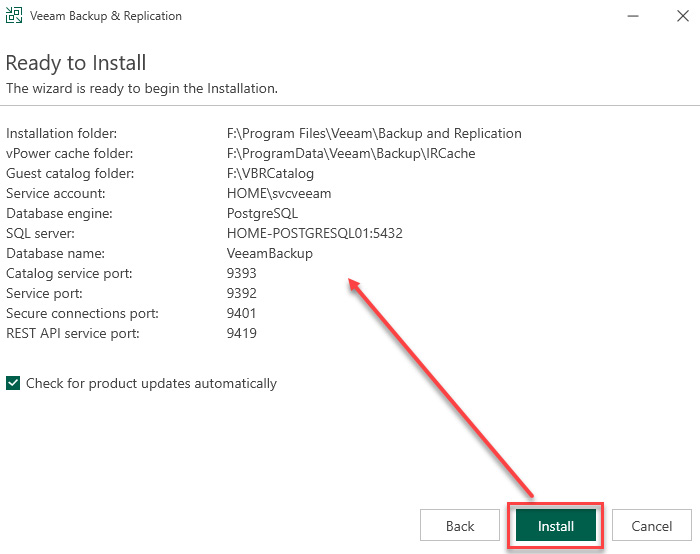The image size is (700, 554).
Task: Cancel the installation wizard
Action: [x=651, y=525]
